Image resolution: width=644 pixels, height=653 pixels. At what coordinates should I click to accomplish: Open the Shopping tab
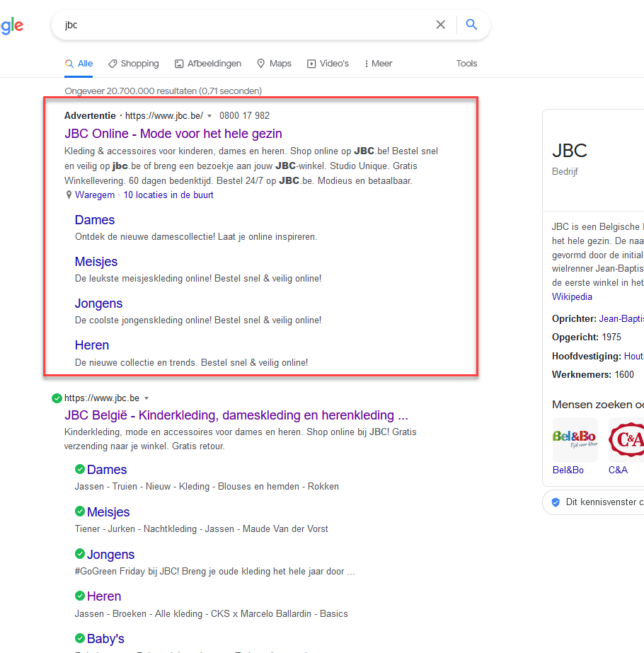(x=134, y=63)
